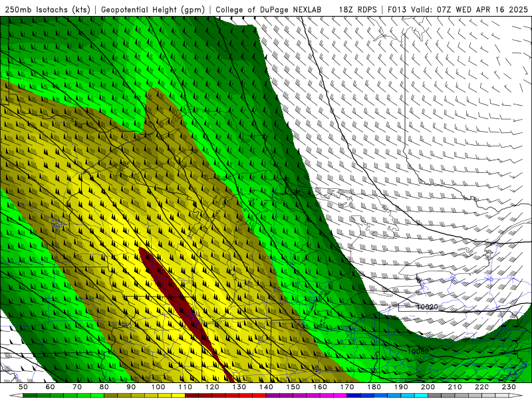The image size is (532, 399).
Task: Click the '110' color bar label
Action: pos(186,387)
